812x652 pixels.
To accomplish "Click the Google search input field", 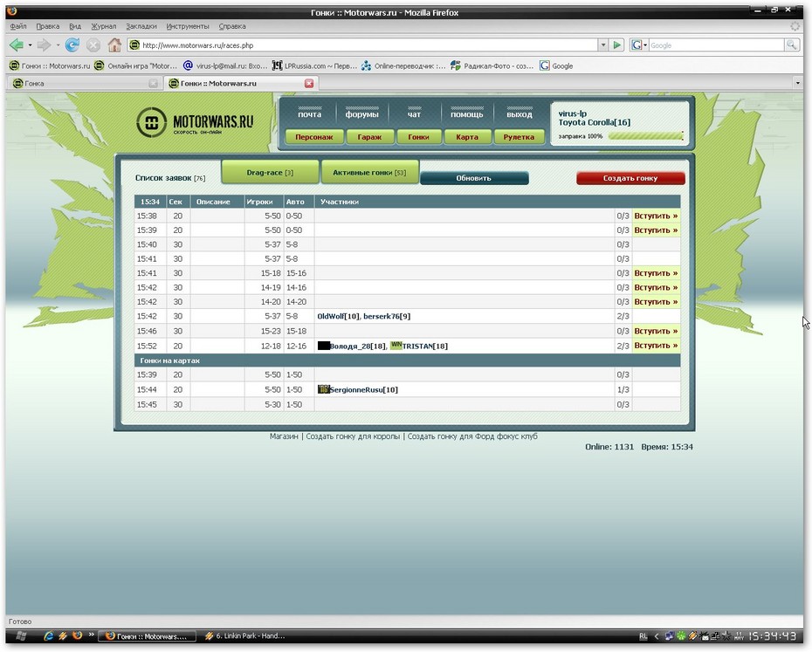I will [716, 45].
